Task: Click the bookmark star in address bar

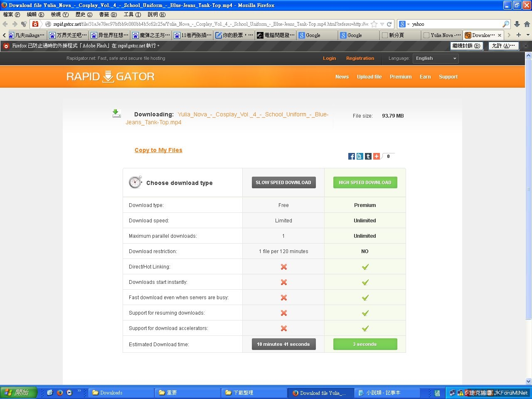Action: pyautogui.click(x=374, y=24)
